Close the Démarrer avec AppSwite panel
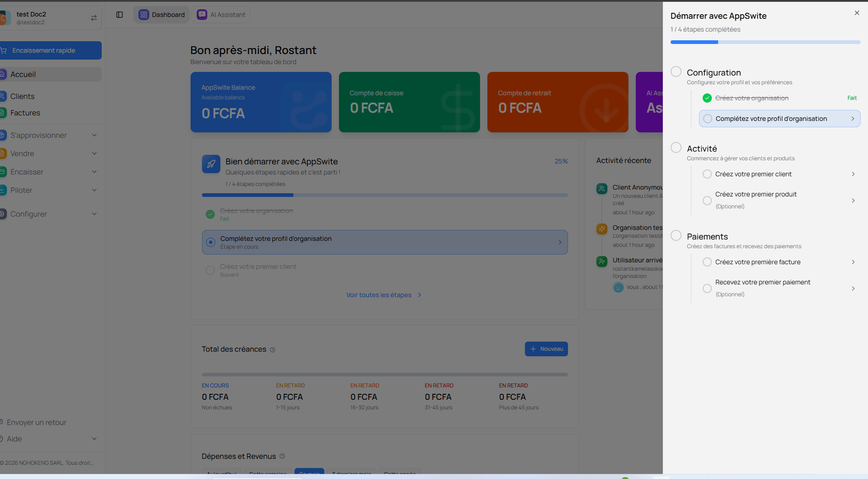 (857, 13)
